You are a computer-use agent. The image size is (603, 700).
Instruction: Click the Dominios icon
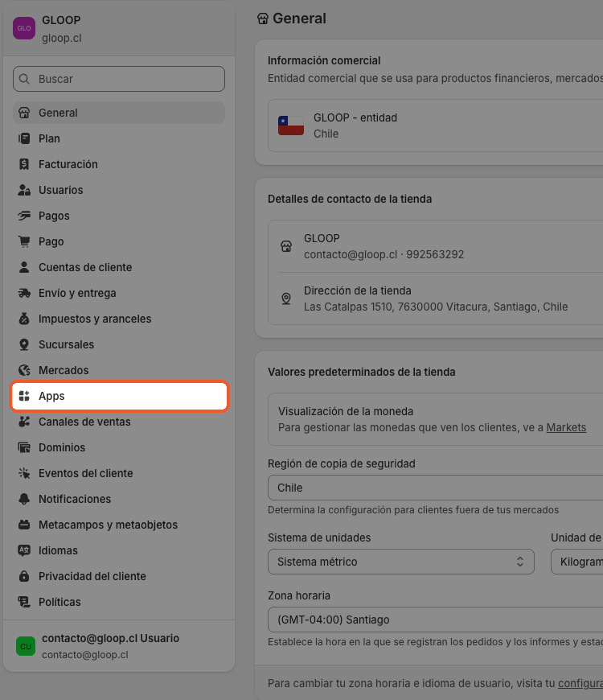(x=24, y=448)
